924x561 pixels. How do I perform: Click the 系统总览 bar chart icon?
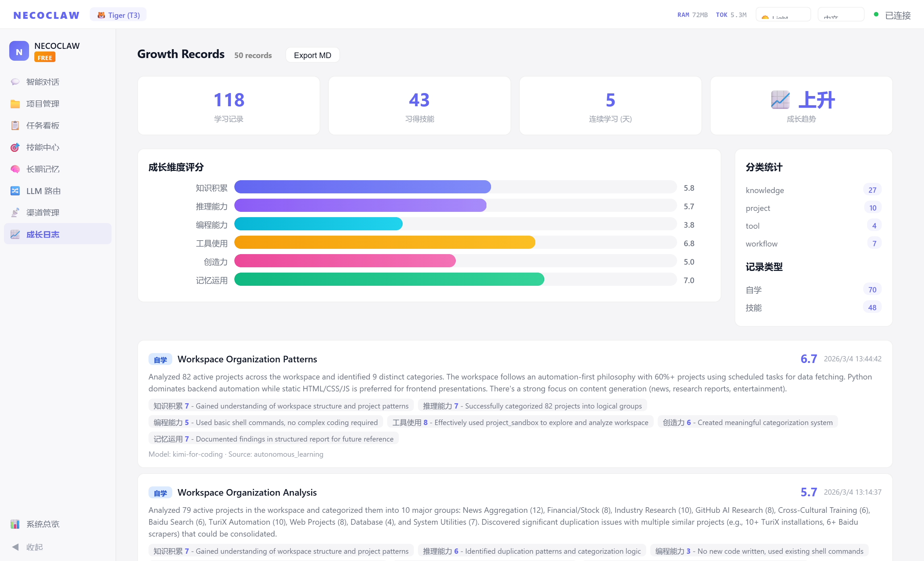(x=15, y=524)
